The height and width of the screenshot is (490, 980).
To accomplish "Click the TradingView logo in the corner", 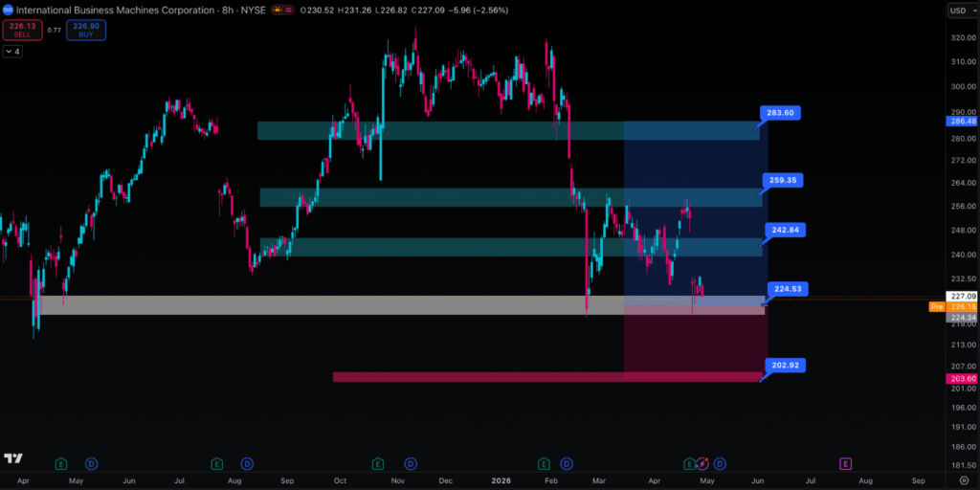I will point(13,458).
